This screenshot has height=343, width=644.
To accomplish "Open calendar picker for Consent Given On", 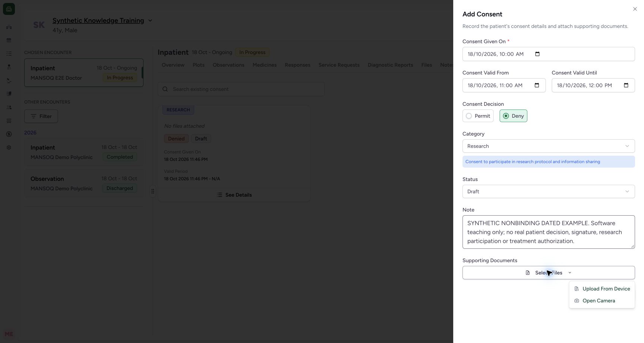I will tap(537, 54).
